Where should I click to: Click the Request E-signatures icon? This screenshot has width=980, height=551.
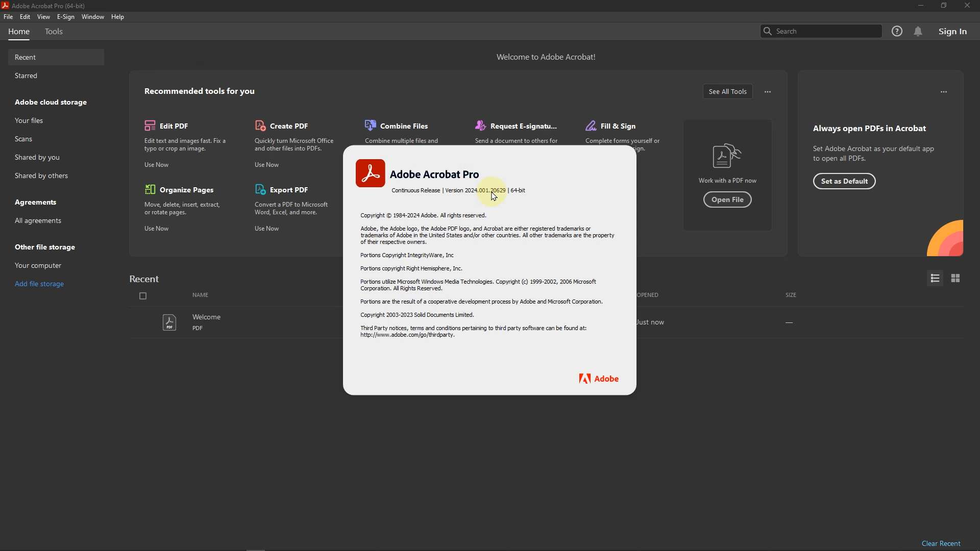[481, 125]
